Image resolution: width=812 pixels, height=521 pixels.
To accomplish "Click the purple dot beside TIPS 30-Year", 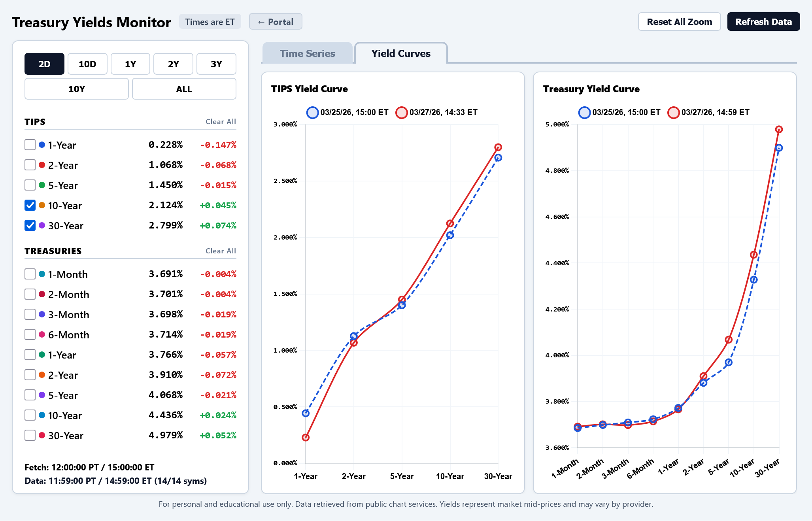I will pyautogui.click(x=42, y=225).
